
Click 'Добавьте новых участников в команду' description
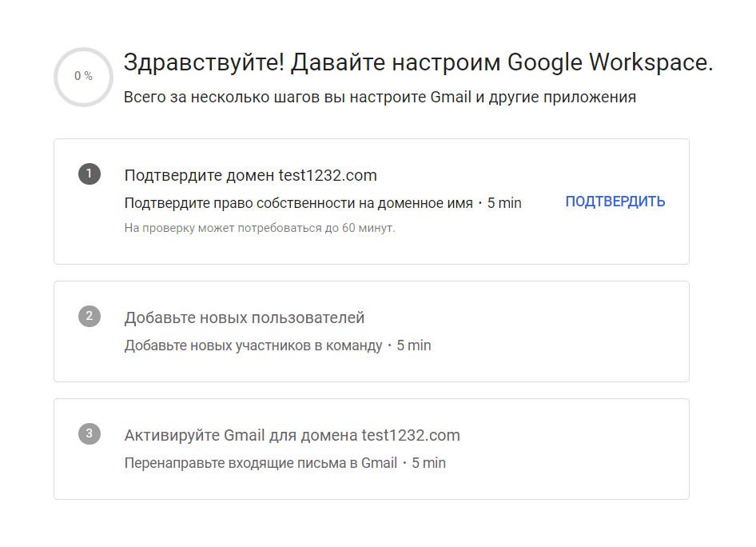253,345
